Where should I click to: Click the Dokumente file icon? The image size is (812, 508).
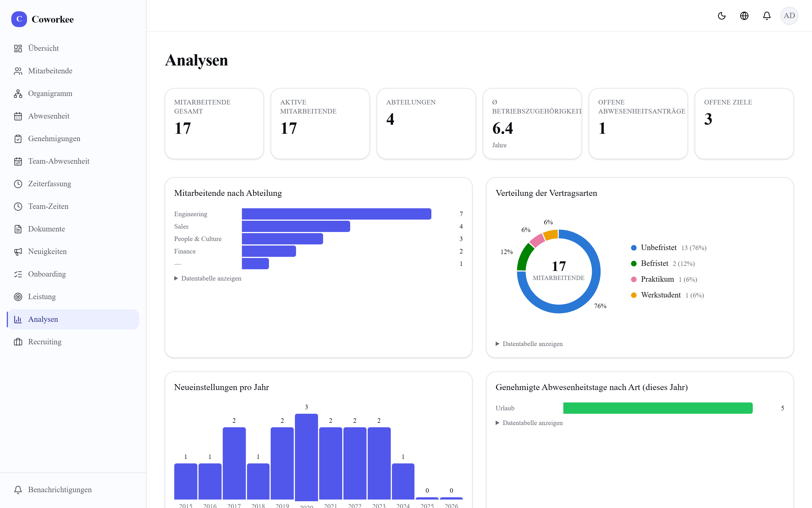(x=18, y=229)
